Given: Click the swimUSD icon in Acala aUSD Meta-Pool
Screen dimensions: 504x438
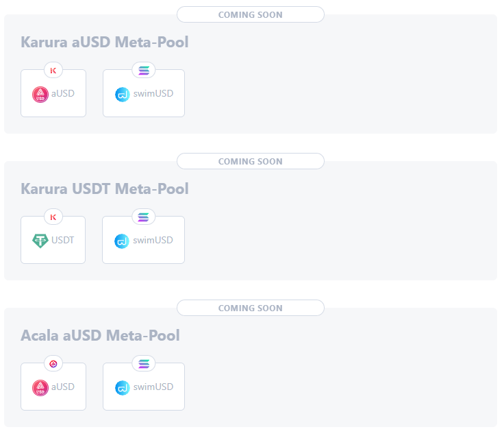Looking at the screenshot, I should click(x=123, y=387).
